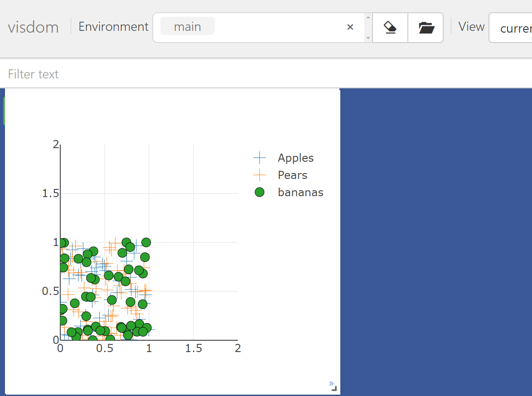Click the x-axis tick label 0.5
This screenshot has width=532, height=396.
(x=105, y=348)
